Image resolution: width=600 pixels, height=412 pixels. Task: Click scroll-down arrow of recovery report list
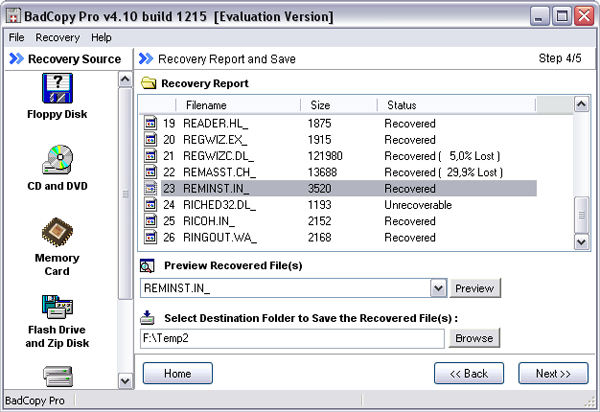[581, 242]
